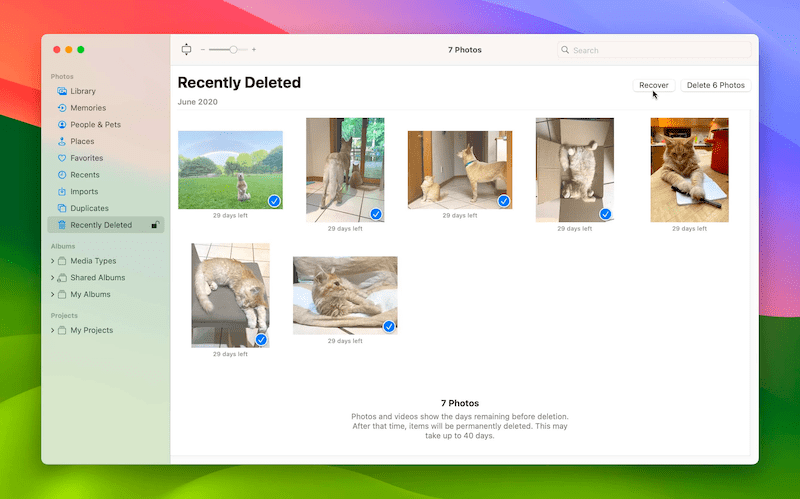Click the Recents clock icon
Viewport: 800px width, 499px height.
click(62, 174)
